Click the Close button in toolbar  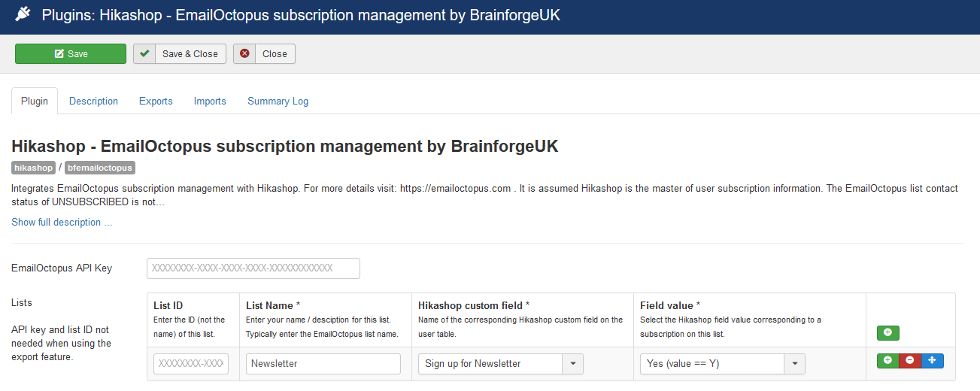click(264, 53)
